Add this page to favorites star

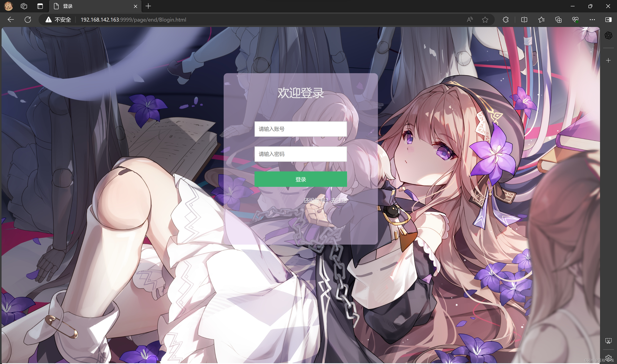(485, 20)
